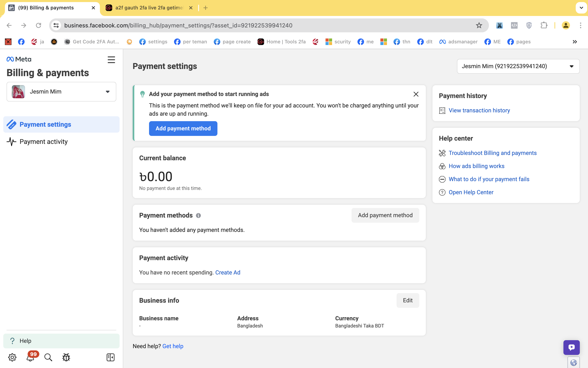Expand the ad account selector Jesmin Mim (921922539941240)

518,66
